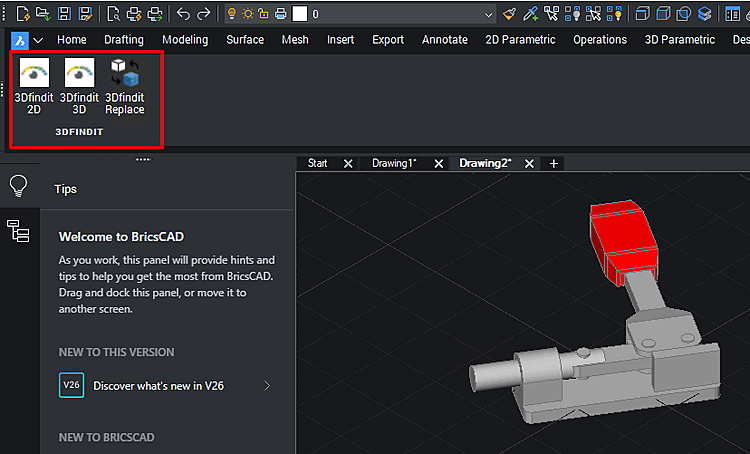
Task: Click the cube-with-circle overlay icon
Action: [x=684, y=14]
